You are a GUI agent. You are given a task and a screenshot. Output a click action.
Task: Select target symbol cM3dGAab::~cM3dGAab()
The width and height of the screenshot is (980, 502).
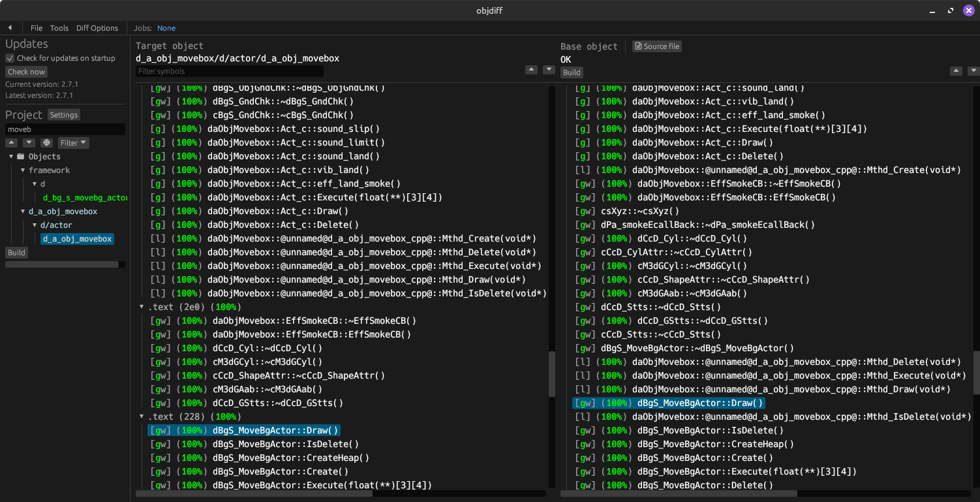pos(236,389)
